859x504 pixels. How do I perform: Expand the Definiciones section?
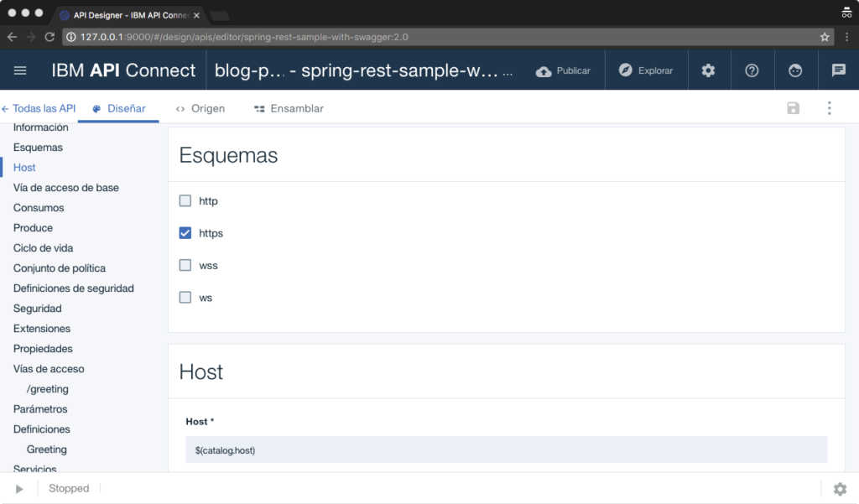43,429
